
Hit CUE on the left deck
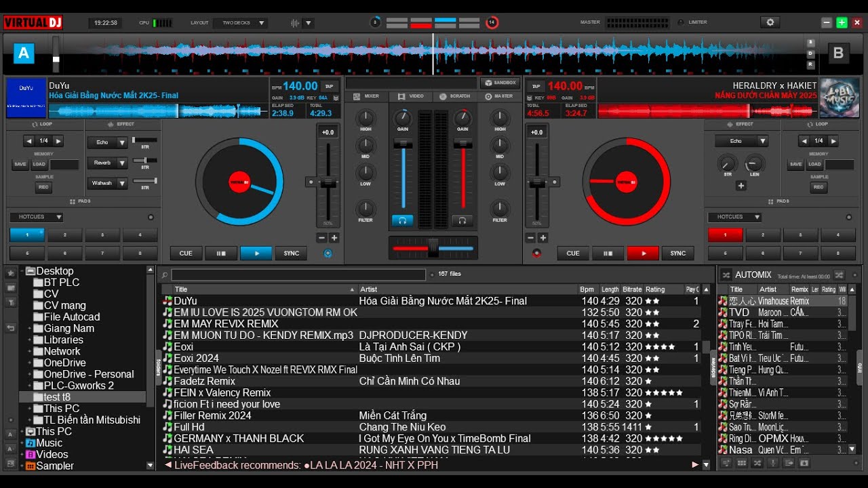(186, 253)
